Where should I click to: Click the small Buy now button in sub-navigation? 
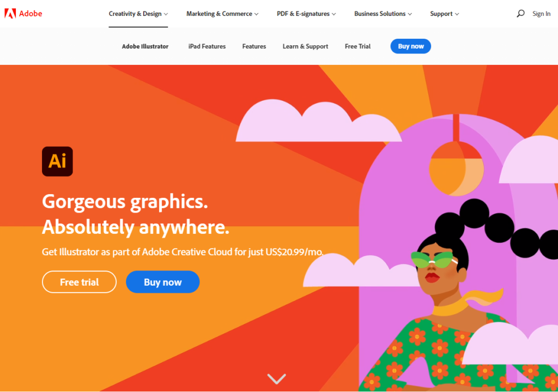[411, 46]
